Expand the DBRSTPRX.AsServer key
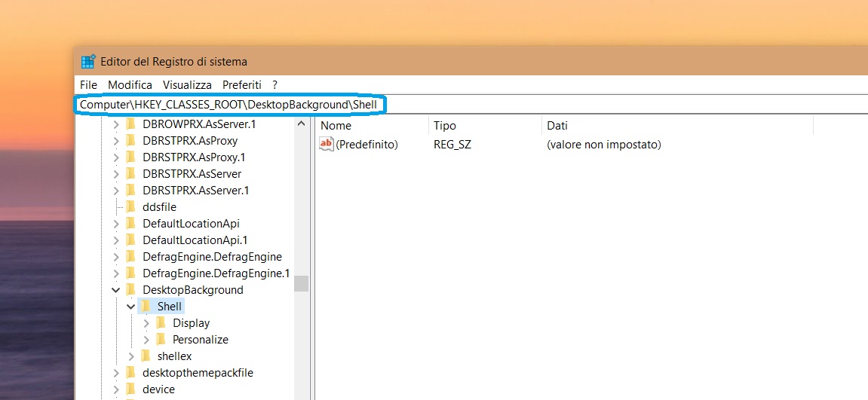 coord(115,174)
